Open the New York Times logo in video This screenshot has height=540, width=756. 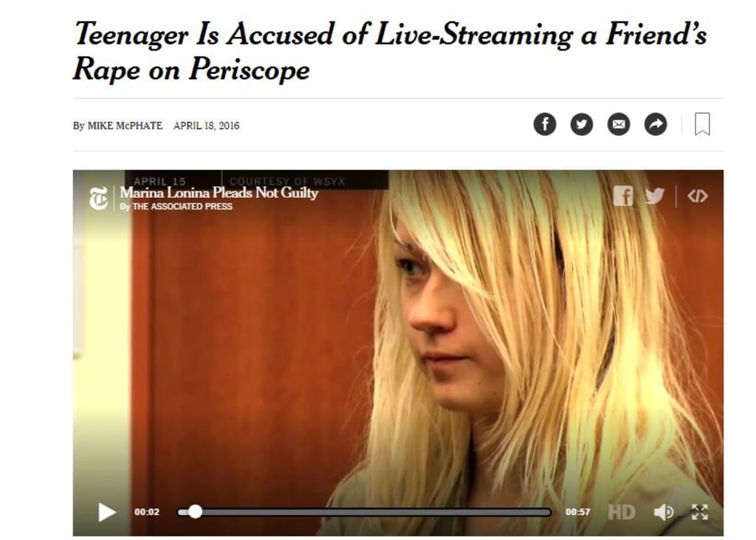click(x=99, y=198)
